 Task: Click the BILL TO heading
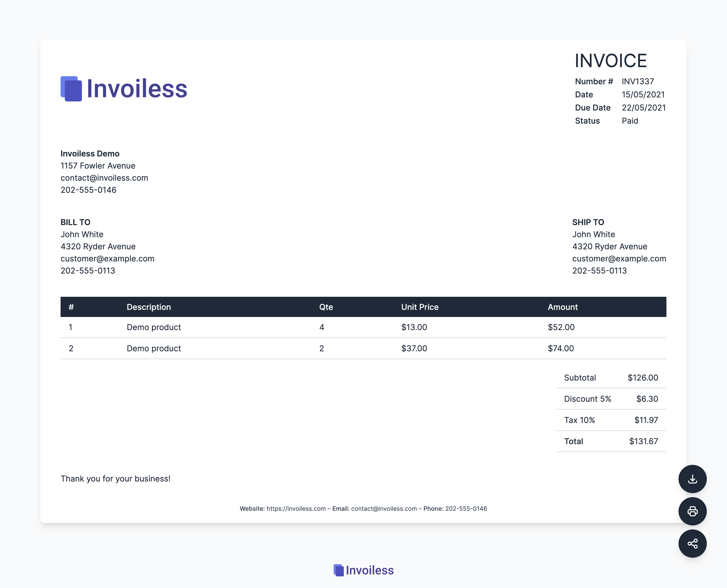click(x=75, y=222)
